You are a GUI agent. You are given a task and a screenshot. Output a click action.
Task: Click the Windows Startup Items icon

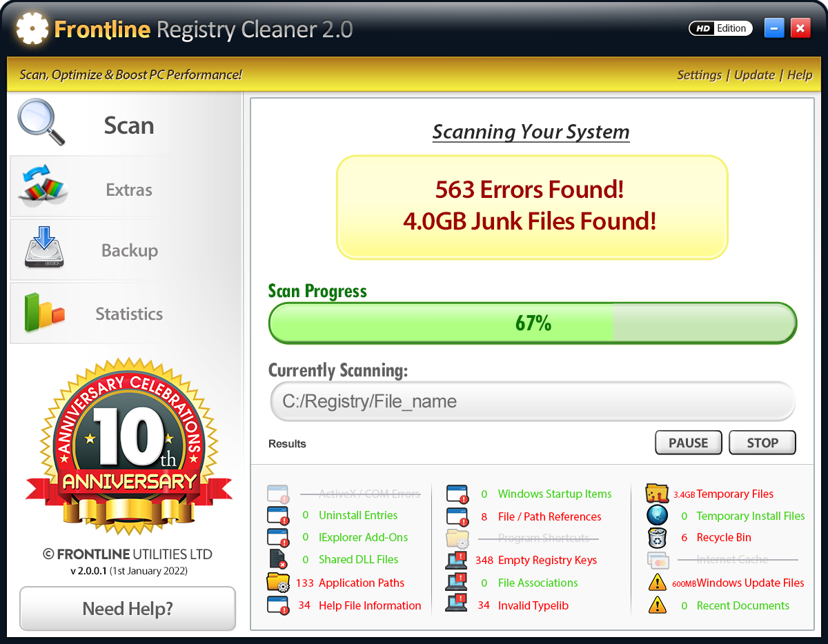[x=457, y=494]
